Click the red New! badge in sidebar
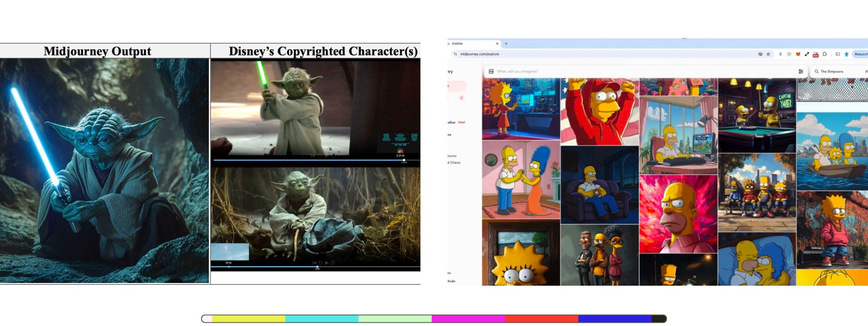868x326 pixels. coord(462,122)
